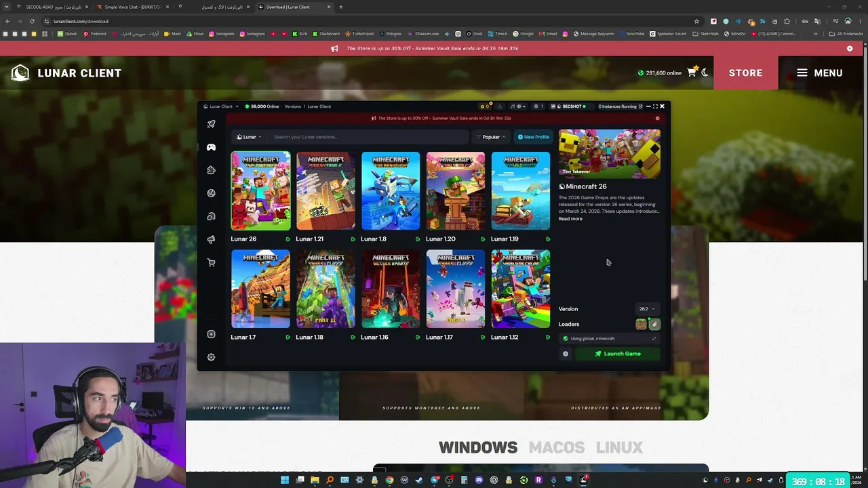Open the rocket launch page in Lunar sidebar

tap(211, 124)
